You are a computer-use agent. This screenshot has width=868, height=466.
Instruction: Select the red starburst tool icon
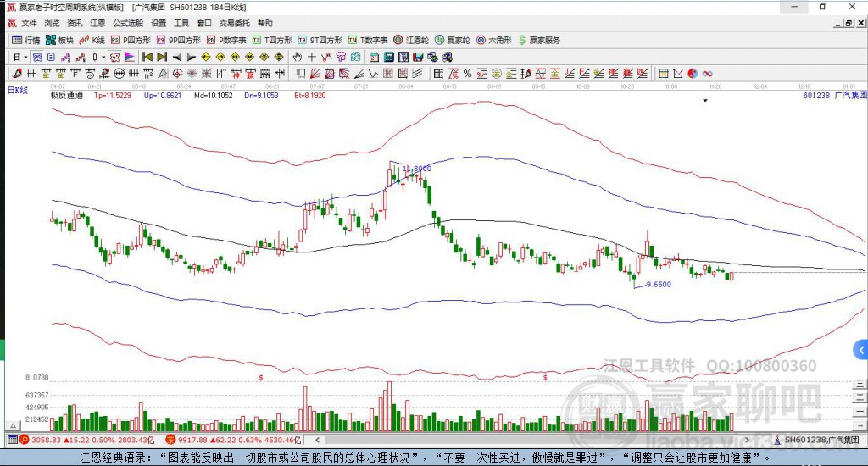coord(192,74)
